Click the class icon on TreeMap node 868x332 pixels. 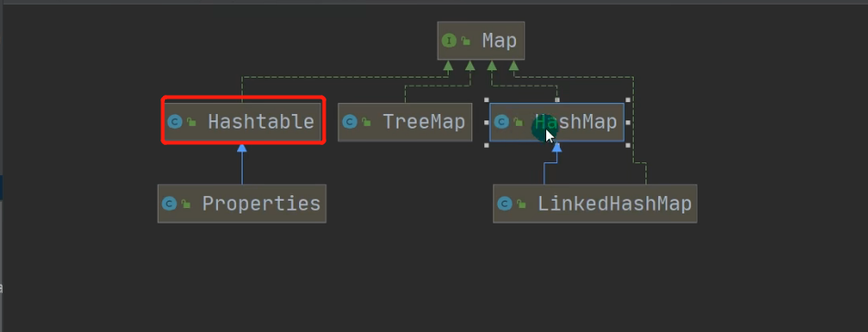coord(349,121)
